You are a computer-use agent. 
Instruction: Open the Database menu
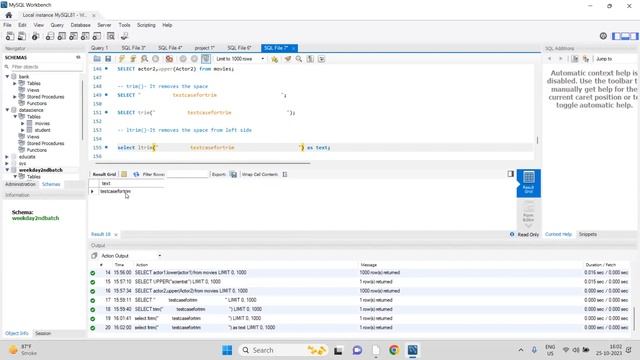pyautogui.click(x=80, y=25)
